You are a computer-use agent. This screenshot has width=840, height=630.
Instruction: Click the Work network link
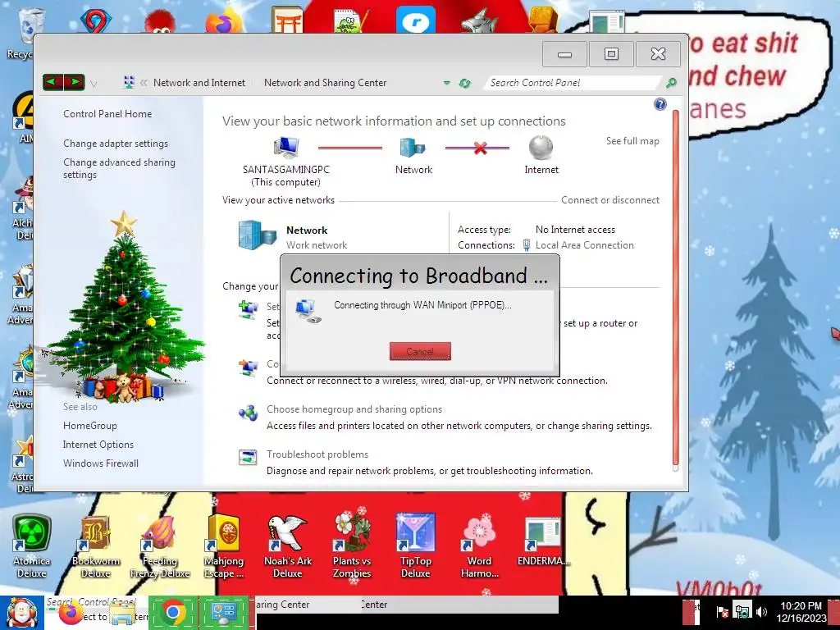tap(317, 244)
